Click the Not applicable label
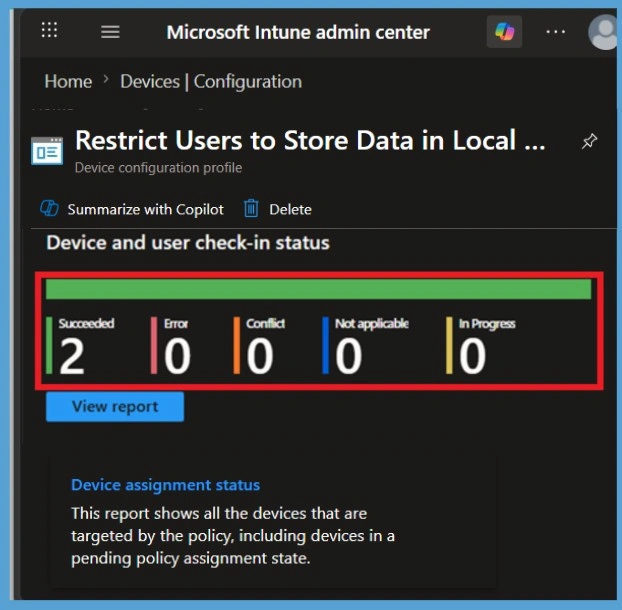Viewport: 622px width, 610px height. click(x=372, y=324)
